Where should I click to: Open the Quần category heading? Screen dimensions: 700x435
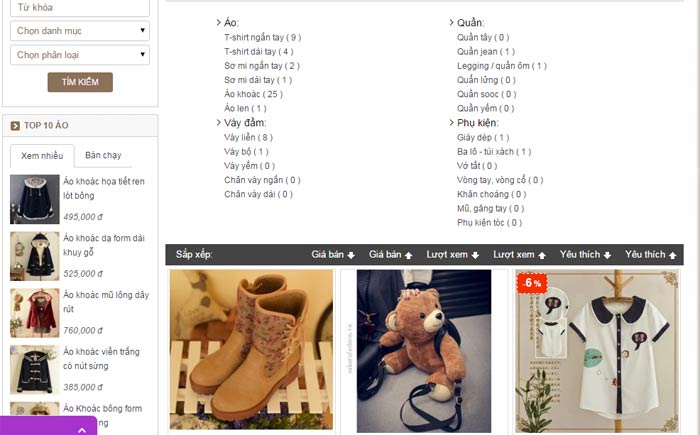(x=471, y=22)
